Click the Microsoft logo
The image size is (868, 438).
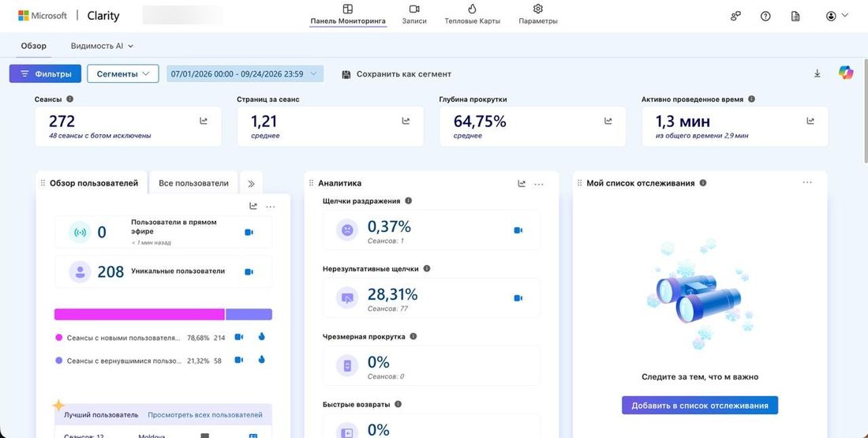tap(42, 16)
